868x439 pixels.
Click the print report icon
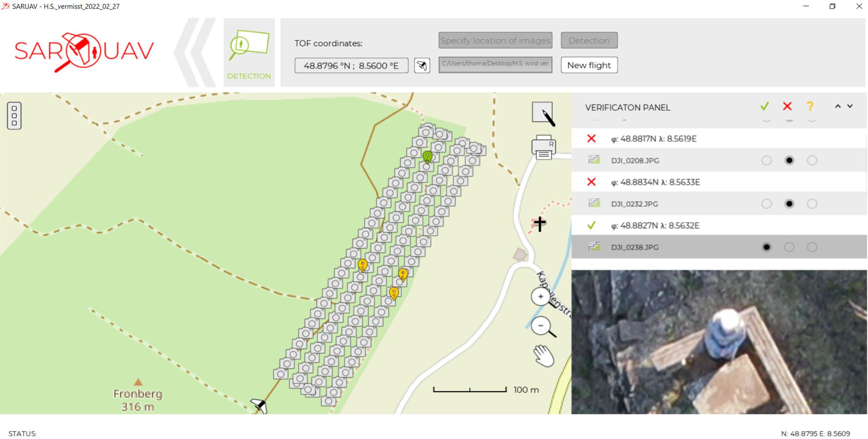coord(544,148)
